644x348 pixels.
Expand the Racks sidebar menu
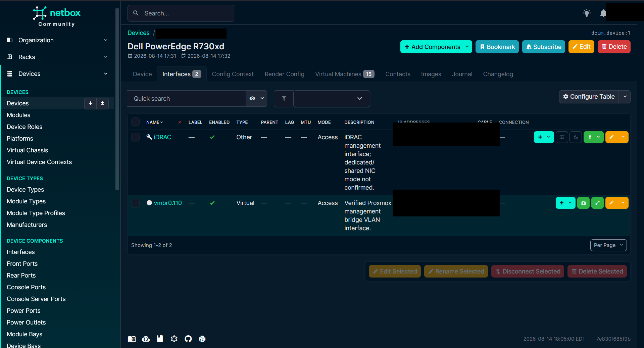58,57
